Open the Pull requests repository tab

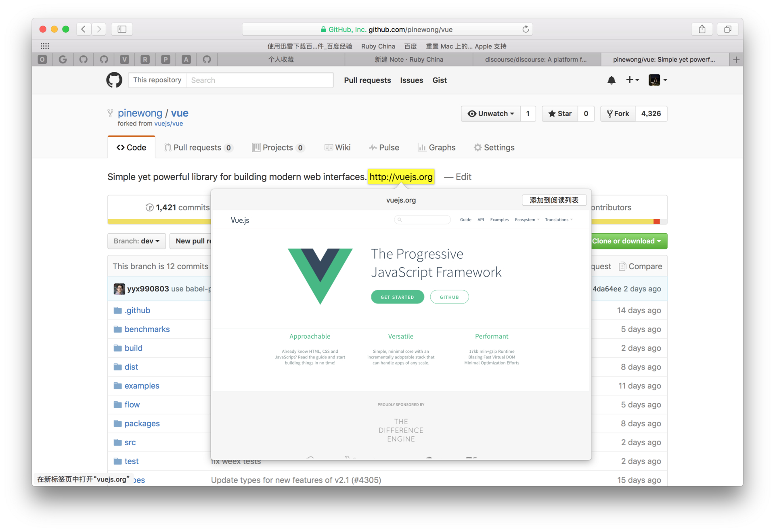click(x=198, y=147)
